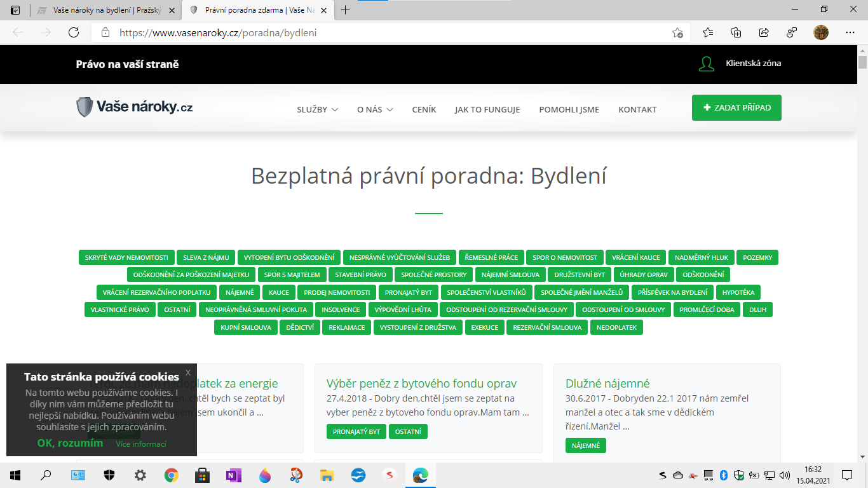
Task: Click the ZADAT PŘÍPAD green button
Action: (x=736, y=107)
